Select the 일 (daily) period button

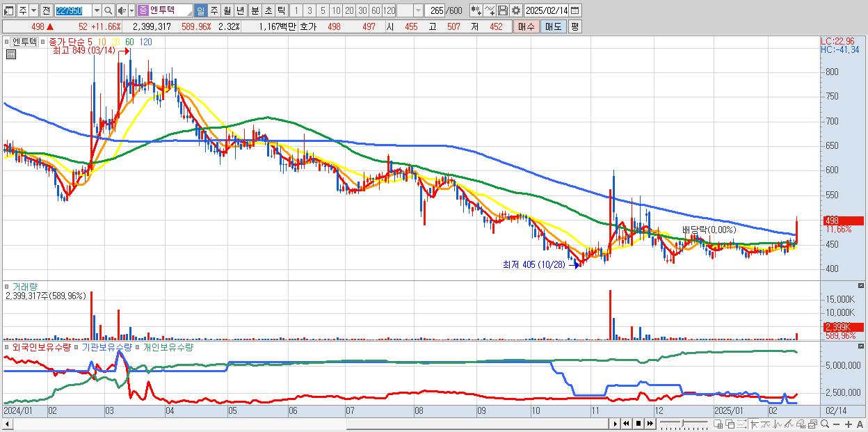[x=200, y=10]
